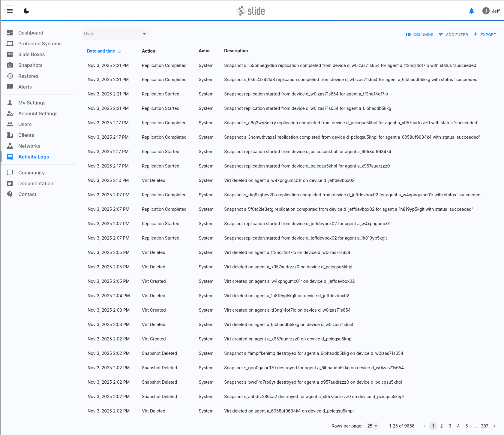Expand the Rows per page selector
Viewport: 504px width, 435px height.
coord(372,426)
